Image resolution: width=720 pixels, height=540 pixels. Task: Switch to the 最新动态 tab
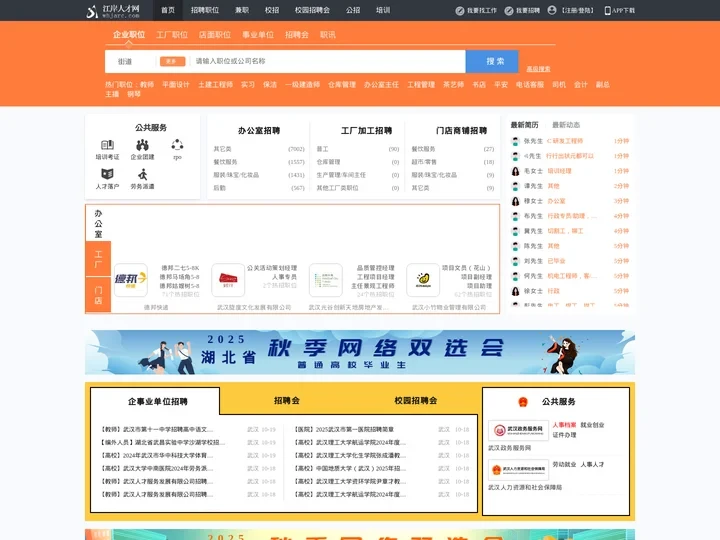point(566,125)
